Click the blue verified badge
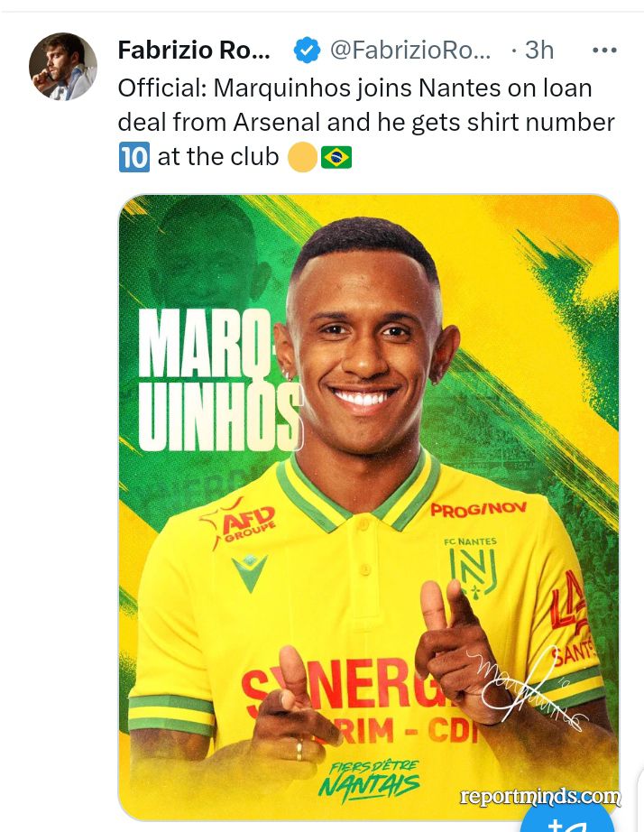644x832 pixels. 307,51
